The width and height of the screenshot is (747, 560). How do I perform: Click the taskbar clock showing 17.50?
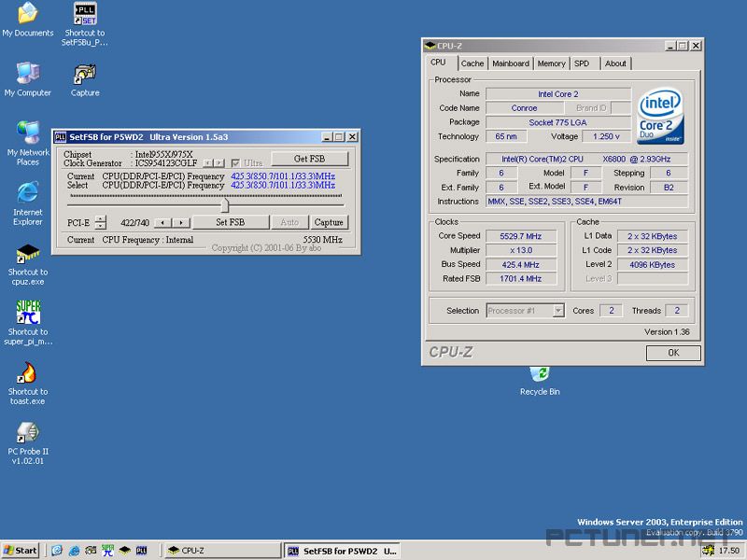coord(729,551)
